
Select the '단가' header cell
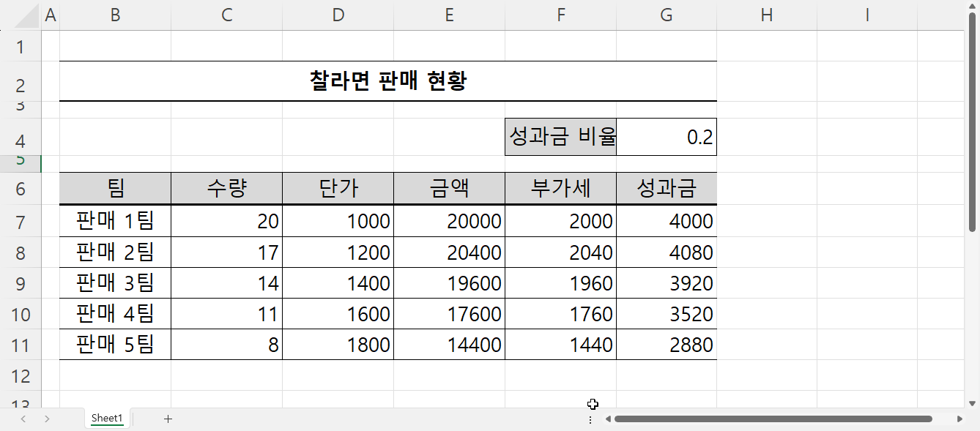338,189
